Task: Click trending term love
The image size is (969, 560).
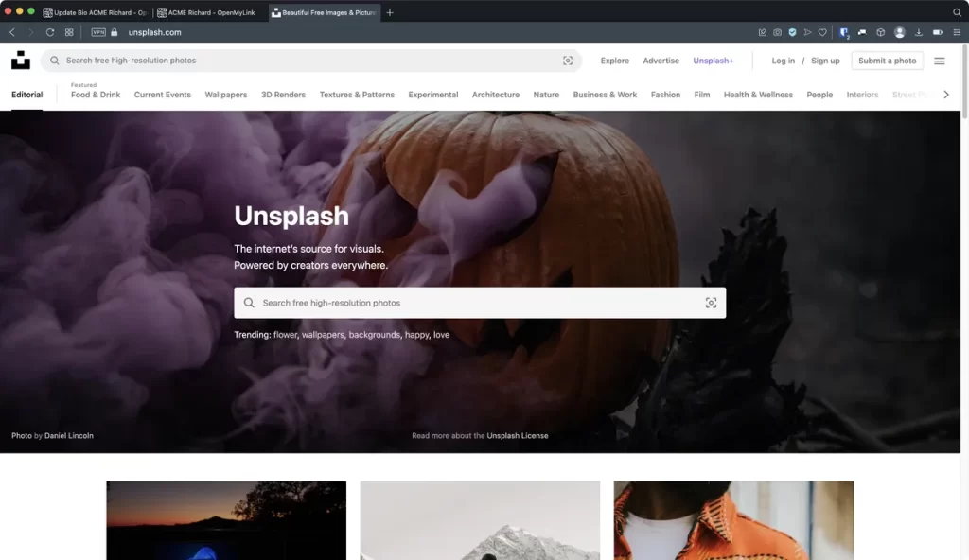Action: coord(441,335)
